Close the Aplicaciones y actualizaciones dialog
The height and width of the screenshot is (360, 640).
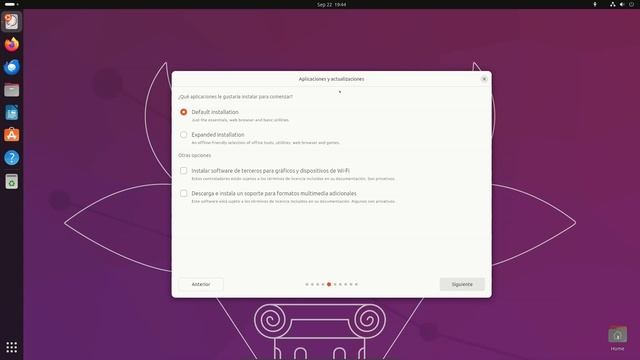click(x=484, y=79)
